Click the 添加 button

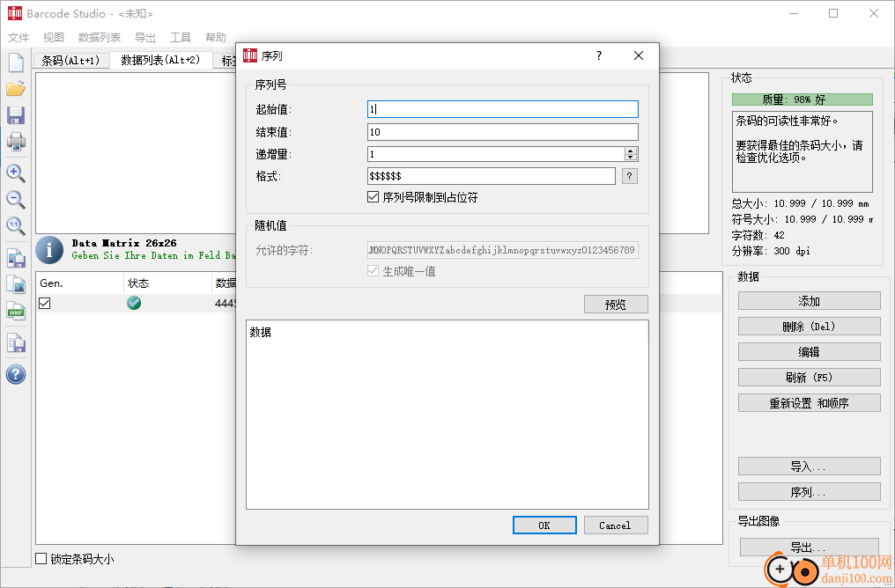[809, 301]
